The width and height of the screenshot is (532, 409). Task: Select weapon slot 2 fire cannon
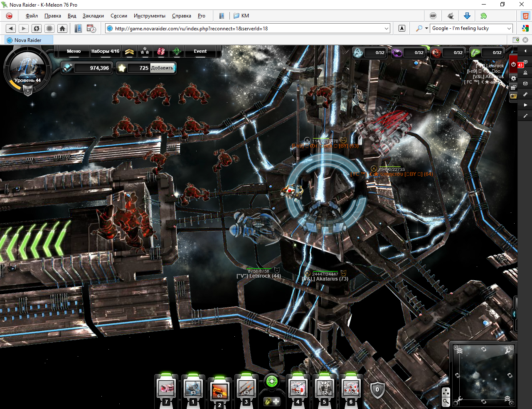[220, 392]
